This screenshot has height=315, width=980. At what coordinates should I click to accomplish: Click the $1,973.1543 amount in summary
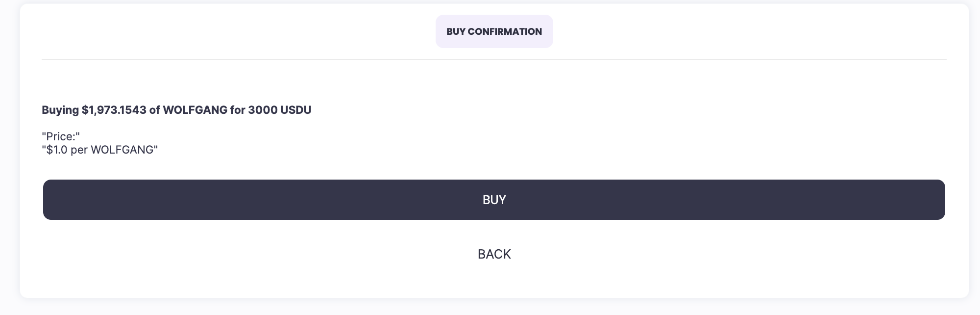(114, 110)
